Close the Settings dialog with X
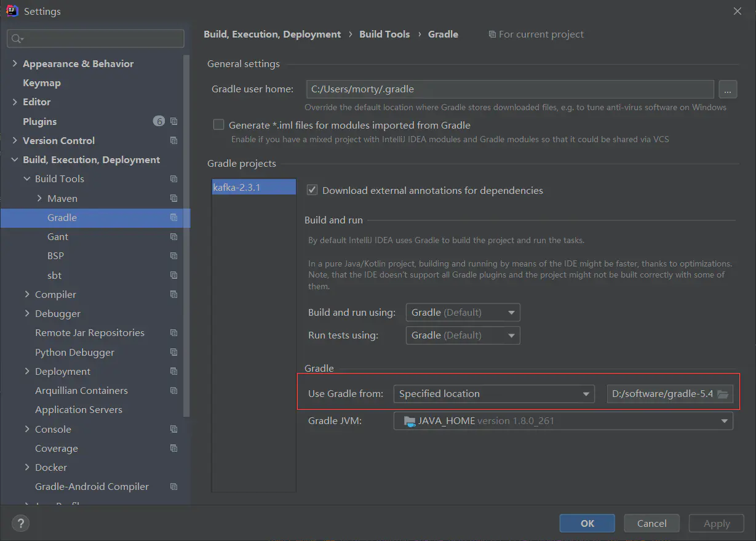The image size is (756, 541). click(738, 11)
